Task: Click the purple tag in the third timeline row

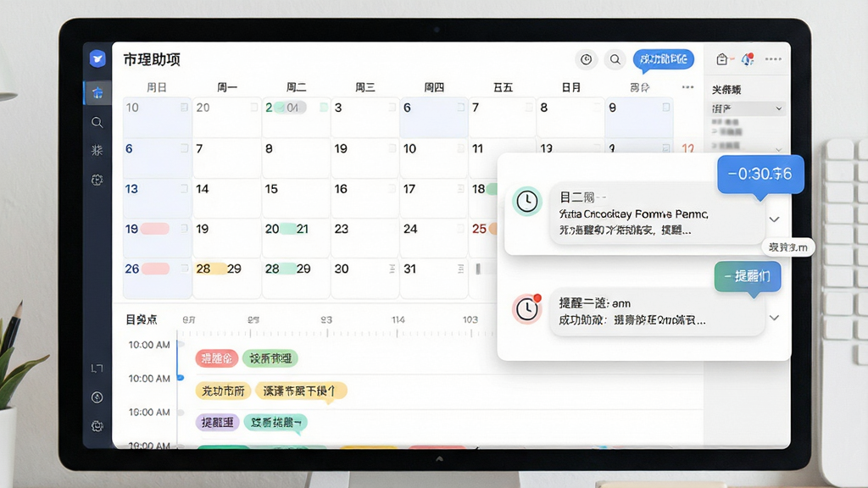Action: click(217, 423)
